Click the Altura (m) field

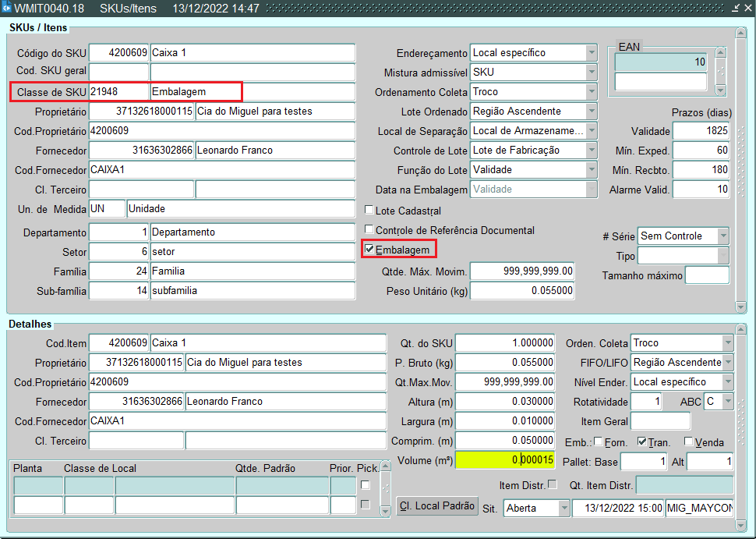click(x=505, y=402)
